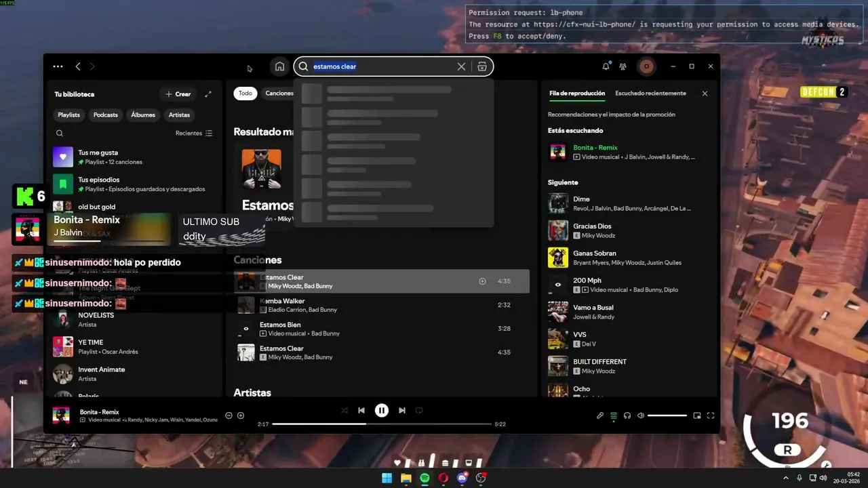The width and height of the screenshot is (868, 488).
Task: Open the lyrics microphone icon
Action: (600, 415)
